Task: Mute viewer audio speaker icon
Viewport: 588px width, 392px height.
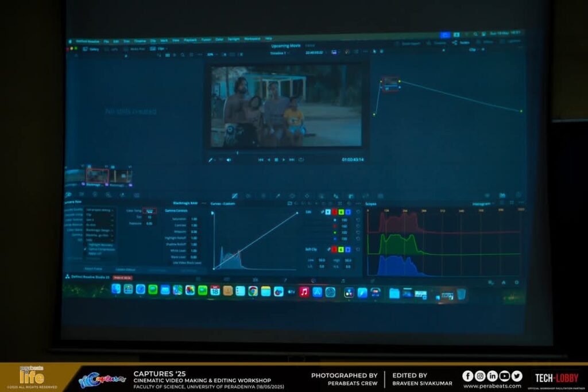Action: point(229,160)
